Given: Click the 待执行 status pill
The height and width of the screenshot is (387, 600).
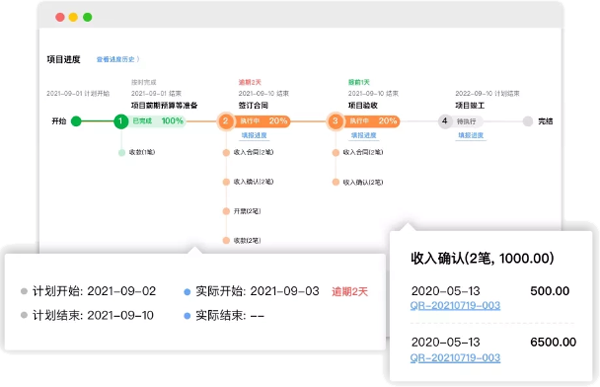Looking at the screenshot, I should pos(466,122).
